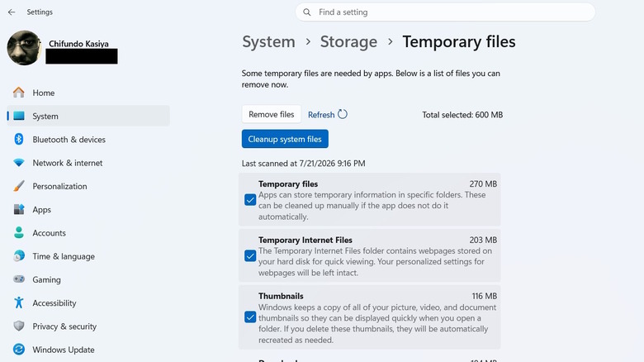Click the 270 MB size value

(x=483, y=183)
